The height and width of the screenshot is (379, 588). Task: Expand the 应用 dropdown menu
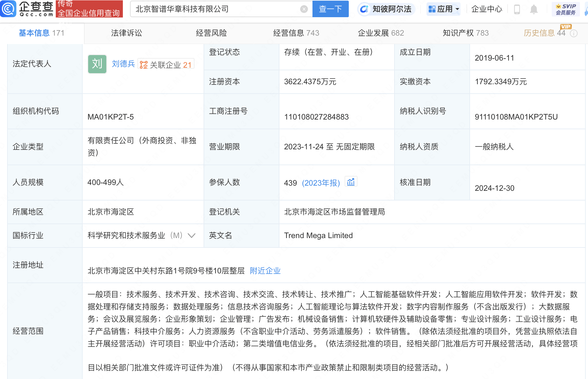point(443,9)
